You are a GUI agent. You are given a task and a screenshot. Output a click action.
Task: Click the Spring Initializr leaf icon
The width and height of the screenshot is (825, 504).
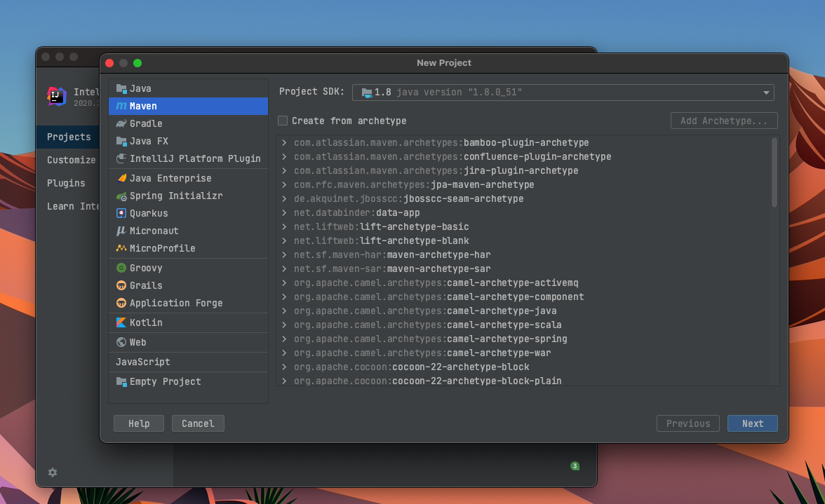pyautogui.click(x=121, y=196)
